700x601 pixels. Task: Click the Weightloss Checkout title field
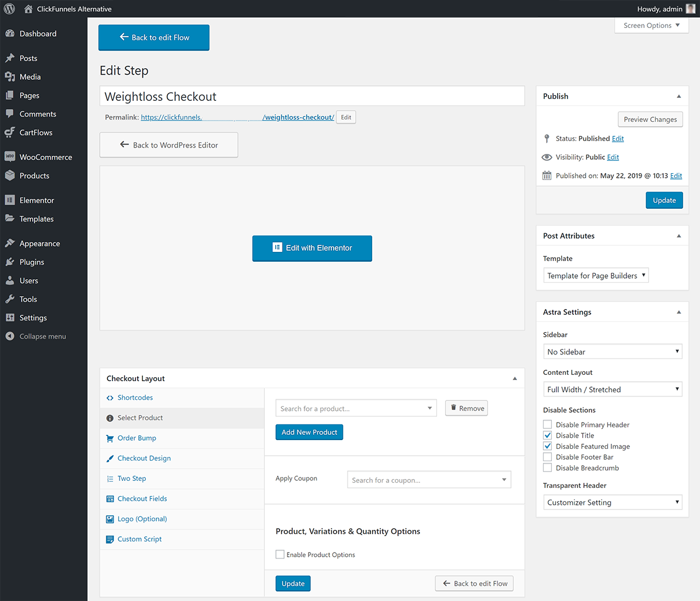312,96
